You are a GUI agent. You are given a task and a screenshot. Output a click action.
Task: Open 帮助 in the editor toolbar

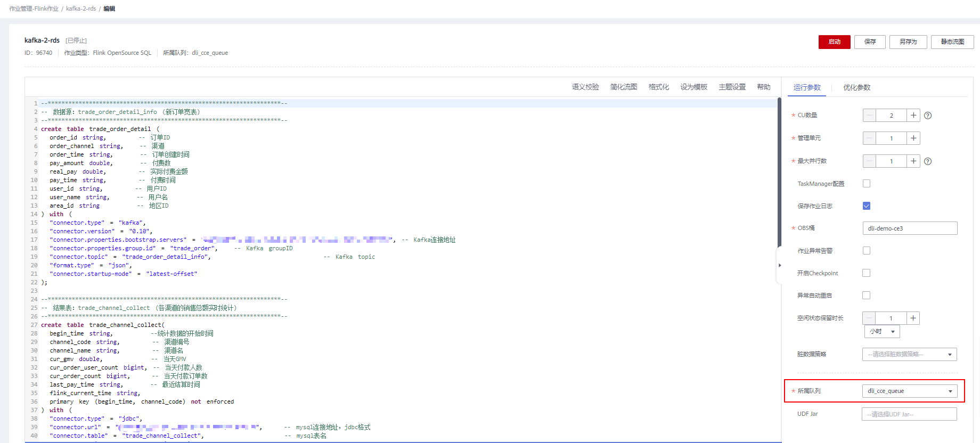[764, 87]
